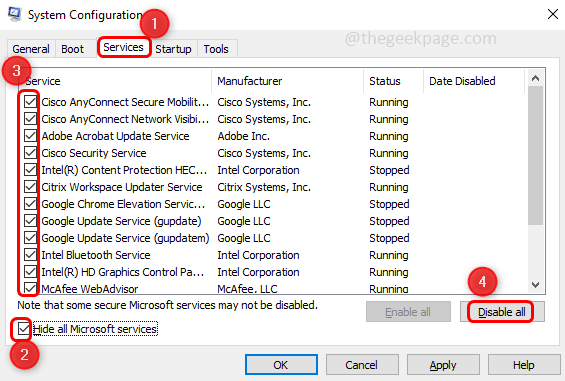The width and height of the screenshot is (565, 381).
Task: Toggle Cisco Security Service checkbox
Action: click(30, 152)
